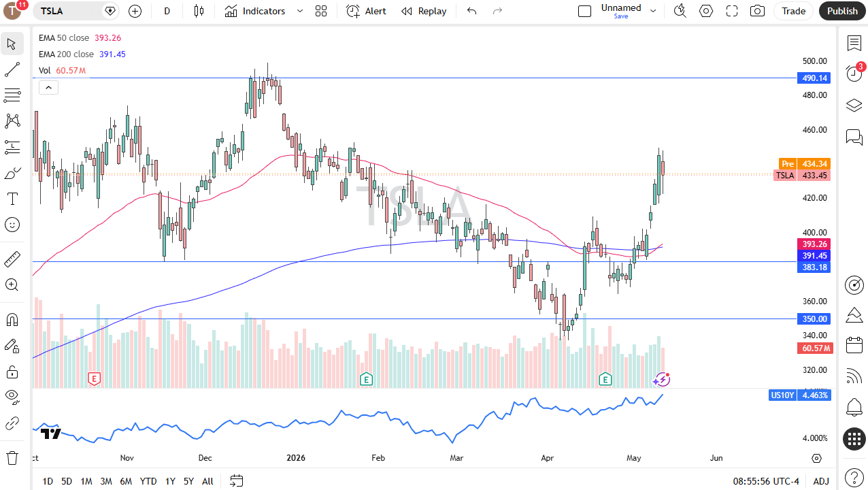Expand the layout management dropdown arrow

click(653, 11)
